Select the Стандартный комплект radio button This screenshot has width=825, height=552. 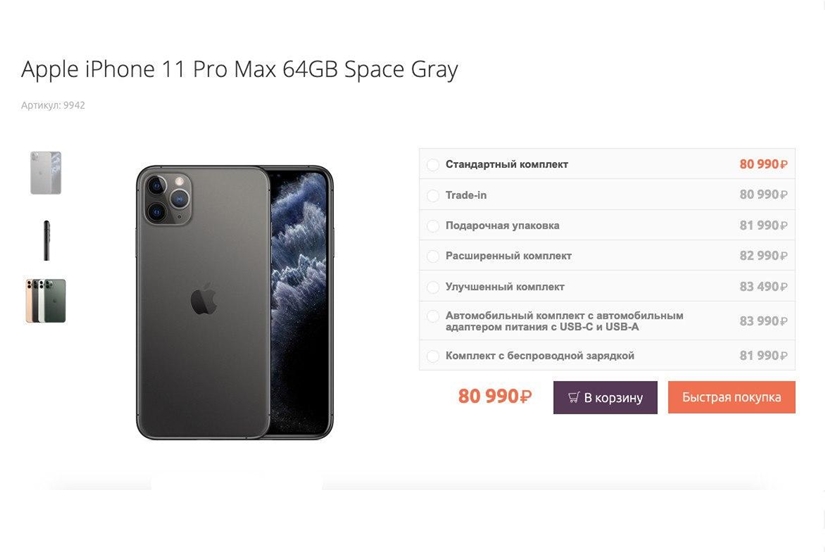click(x=433, y=165)
